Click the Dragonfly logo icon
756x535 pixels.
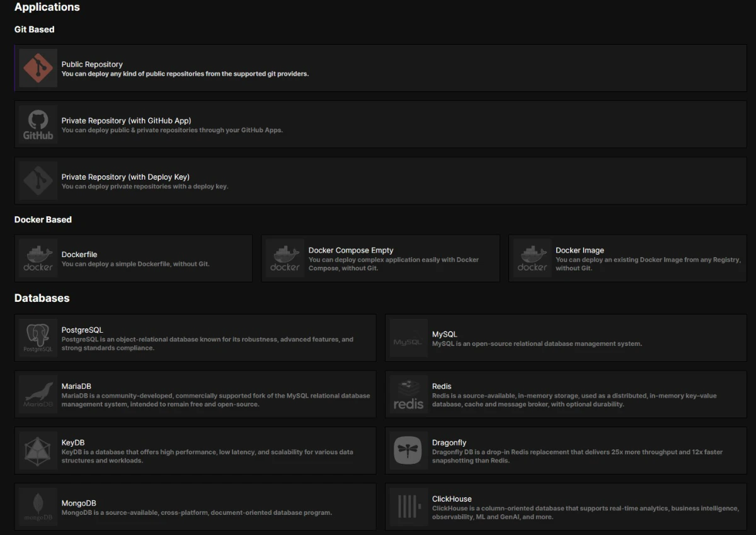408,451
